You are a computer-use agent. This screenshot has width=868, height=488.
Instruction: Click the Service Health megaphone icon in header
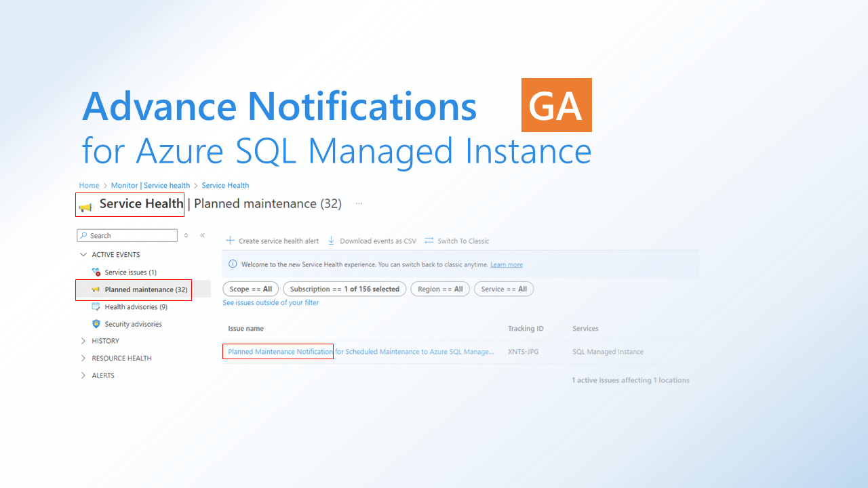85,204
